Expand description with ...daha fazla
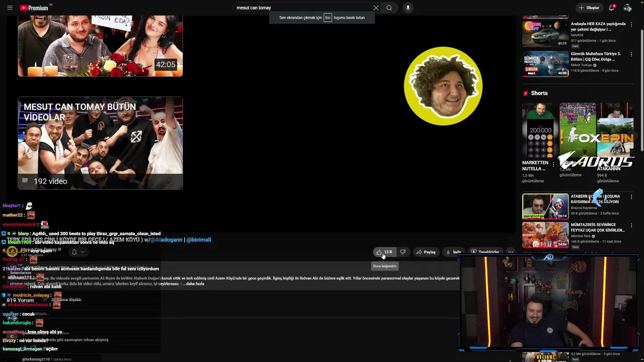Viewport: 644px width, 362px height. click(x=195, y=284)
